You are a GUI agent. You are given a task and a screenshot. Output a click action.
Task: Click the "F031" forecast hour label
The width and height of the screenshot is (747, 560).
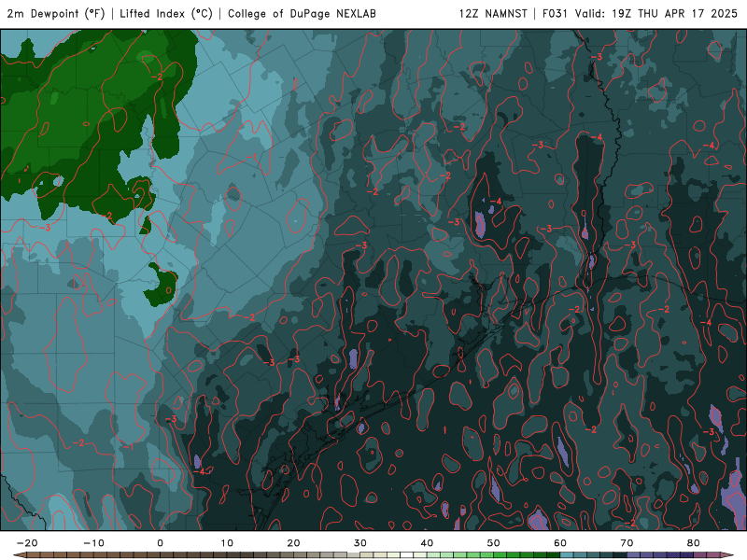coord(555,13)
